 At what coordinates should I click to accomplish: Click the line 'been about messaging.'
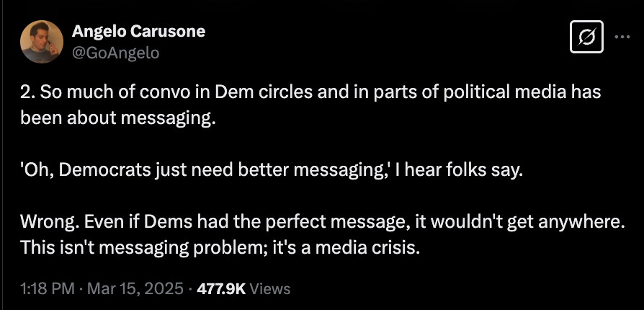click(x=118, y=118)
